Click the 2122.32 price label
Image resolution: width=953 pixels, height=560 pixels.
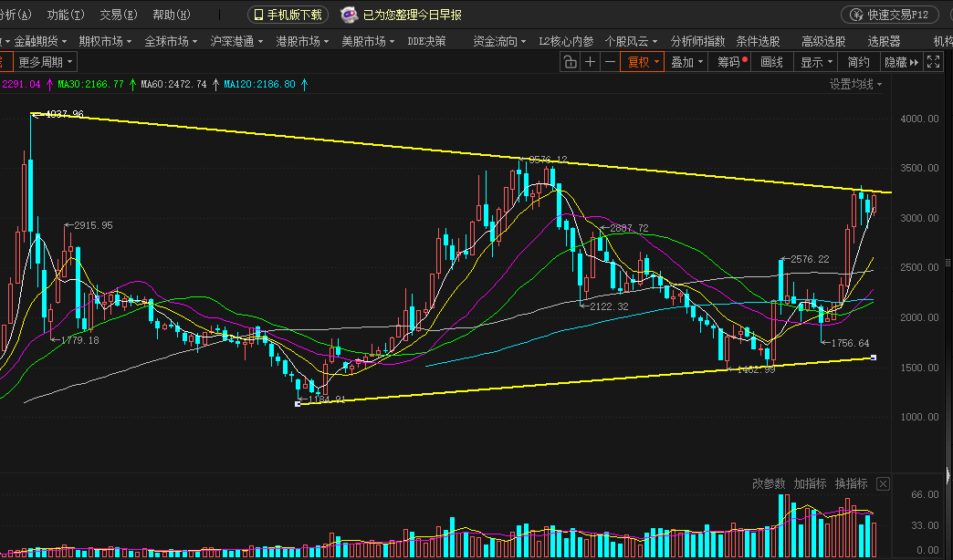click(x=609, y=306)
